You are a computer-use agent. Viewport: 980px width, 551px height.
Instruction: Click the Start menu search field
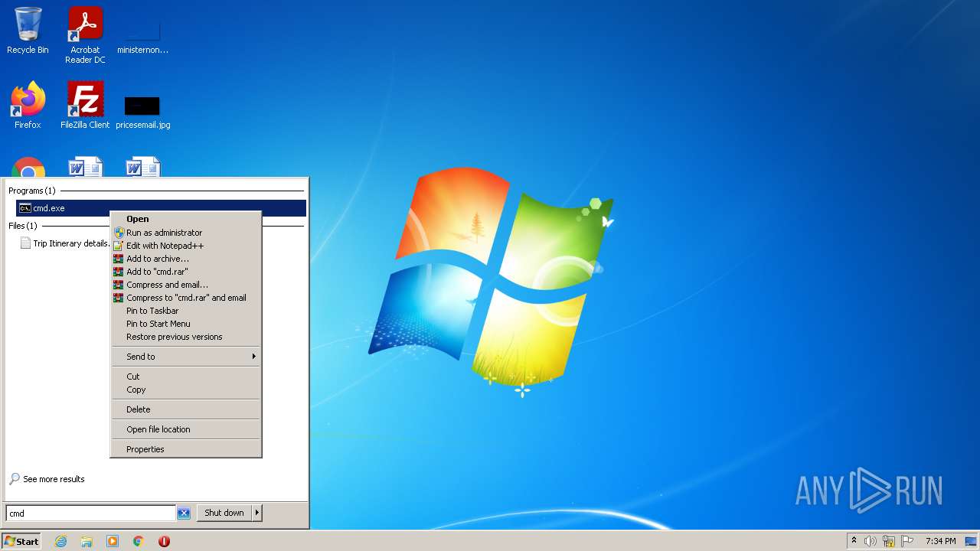click(x=91, y=514)
